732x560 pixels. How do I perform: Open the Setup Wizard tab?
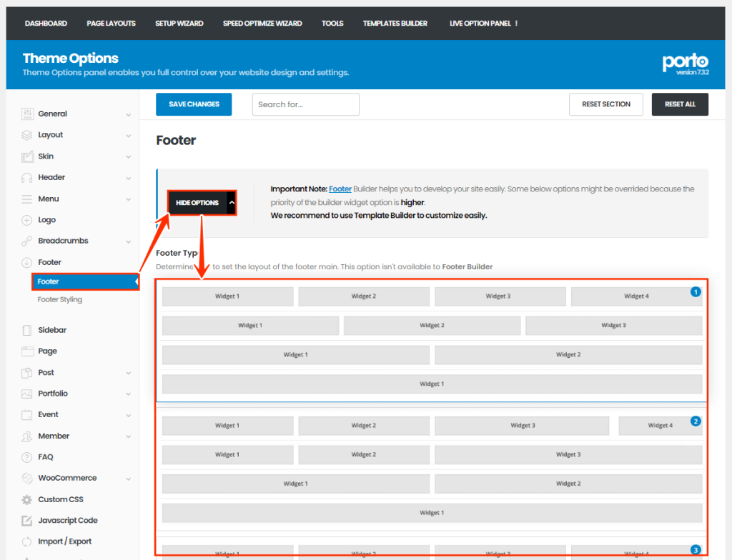tap(179, 24)
